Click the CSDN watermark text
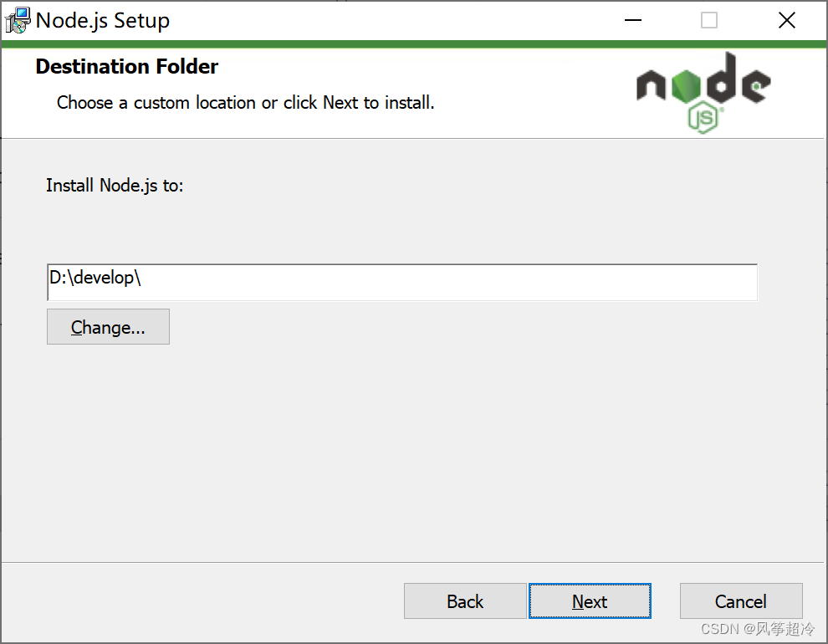Image resolution: width=828 pixels, height=644 pixels. [758, 629]
